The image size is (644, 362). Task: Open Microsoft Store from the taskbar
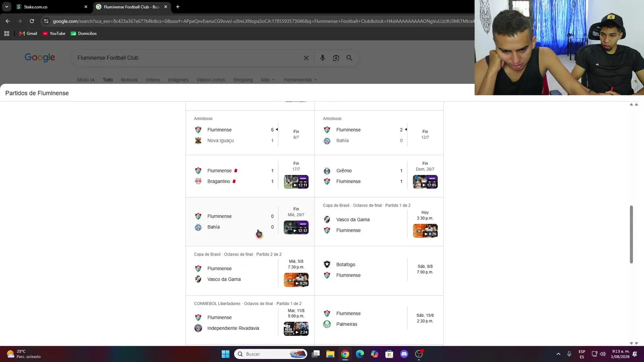[389, 354]
